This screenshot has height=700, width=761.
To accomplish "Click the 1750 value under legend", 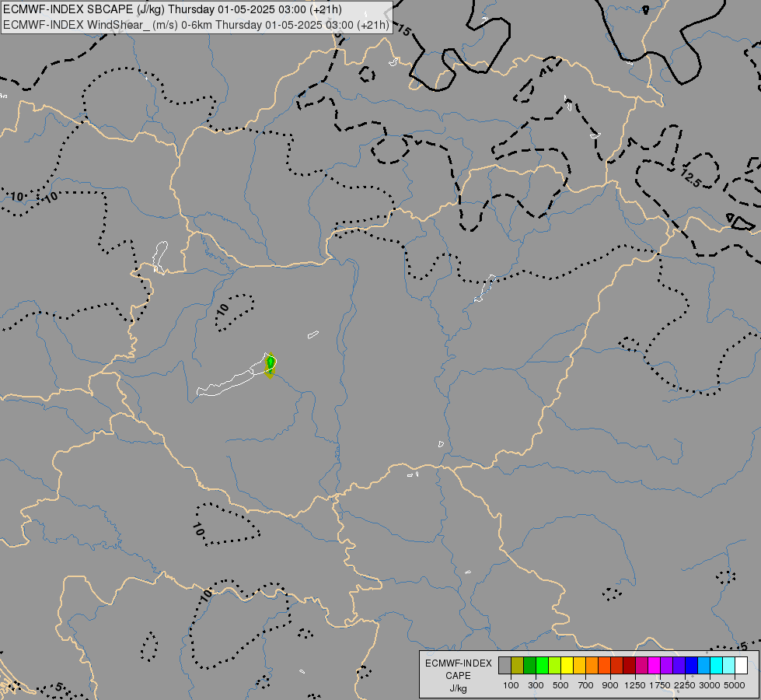I will [x=660, y=685].
